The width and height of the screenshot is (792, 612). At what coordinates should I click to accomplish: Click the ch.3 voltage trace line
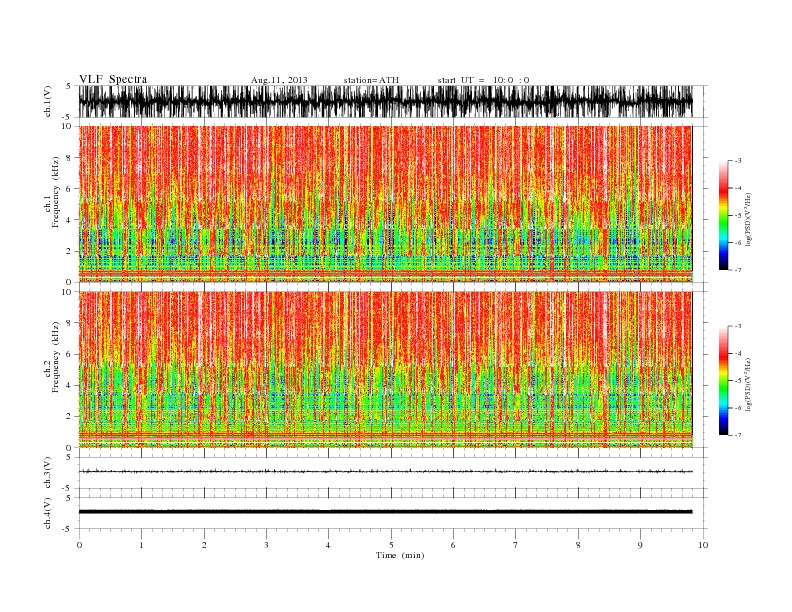coord(385,472)
